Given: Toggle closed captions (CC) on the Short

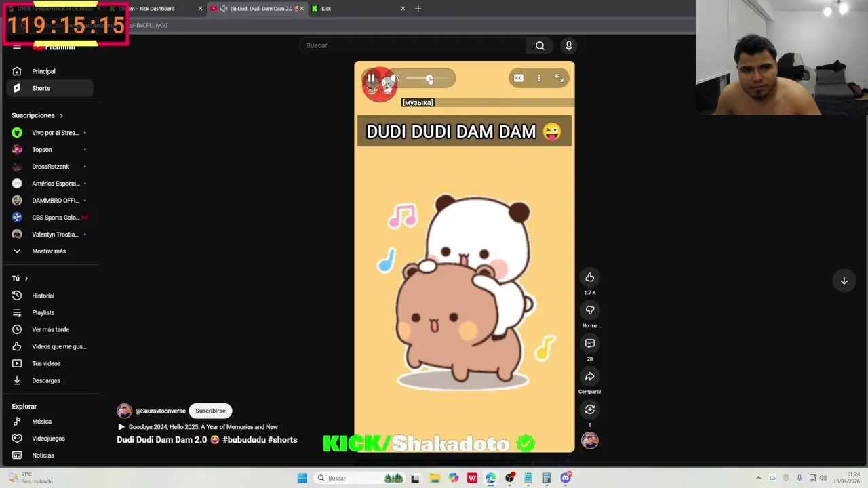Looking at the screenshot, I should [x=518, y=78].
